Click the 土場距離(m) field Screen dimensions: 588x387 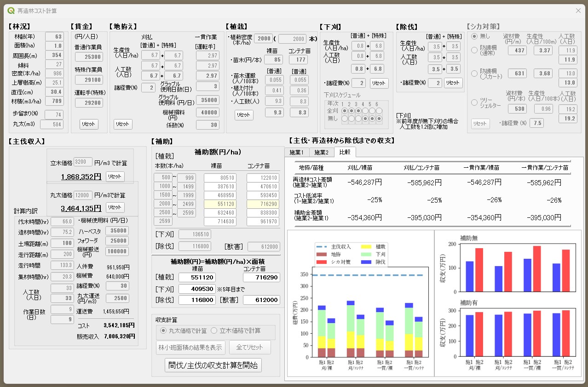63,243
